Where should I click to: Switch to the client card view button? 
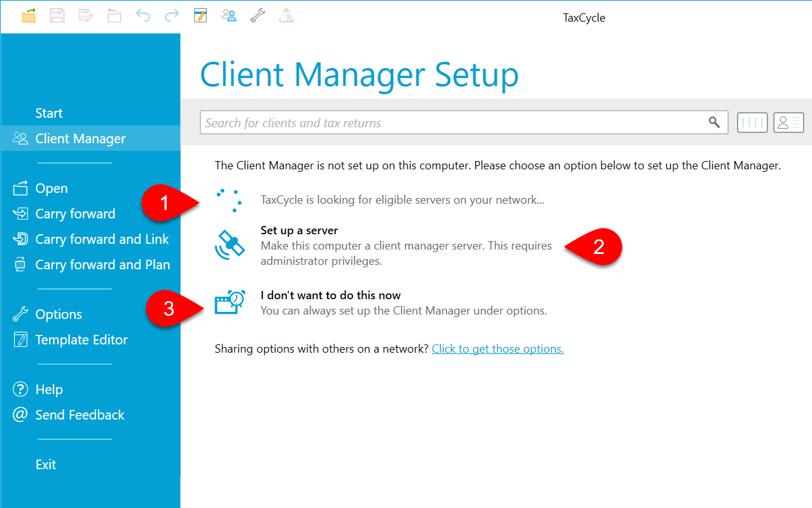pos(789,123)
